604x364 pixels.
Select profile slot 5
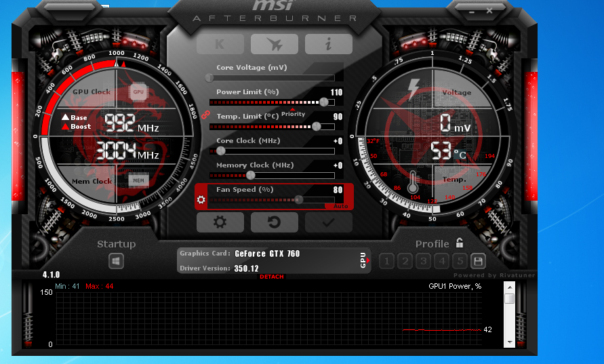[460, 262]
